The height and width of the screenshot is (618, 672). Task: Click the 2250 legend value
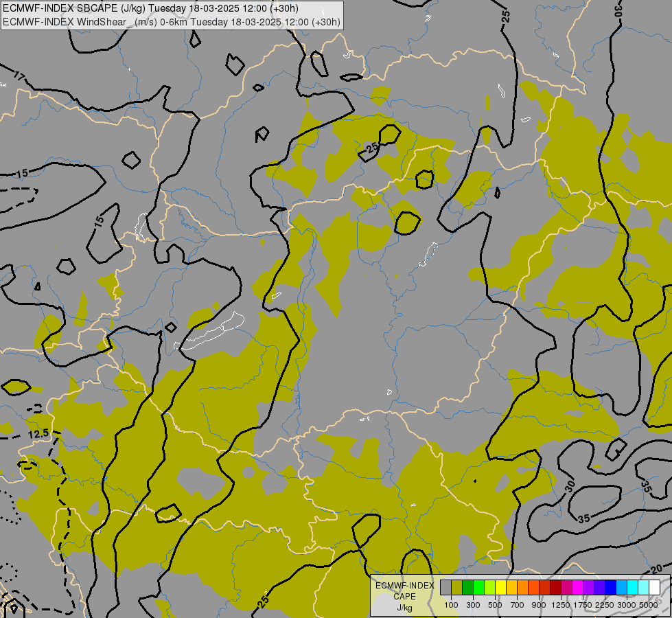tap(605, 605)
